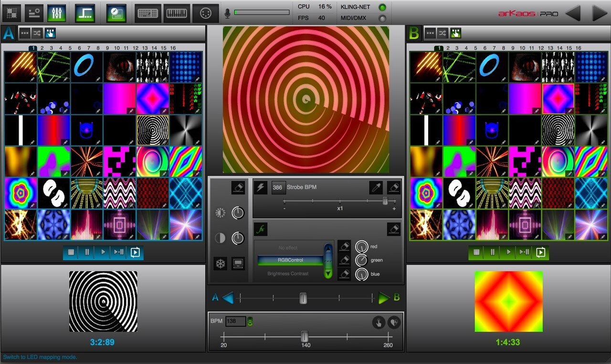611x364 pixels.
Task: Select the green mixer sliders icon in the toolbar
Action: click(56, 13)
